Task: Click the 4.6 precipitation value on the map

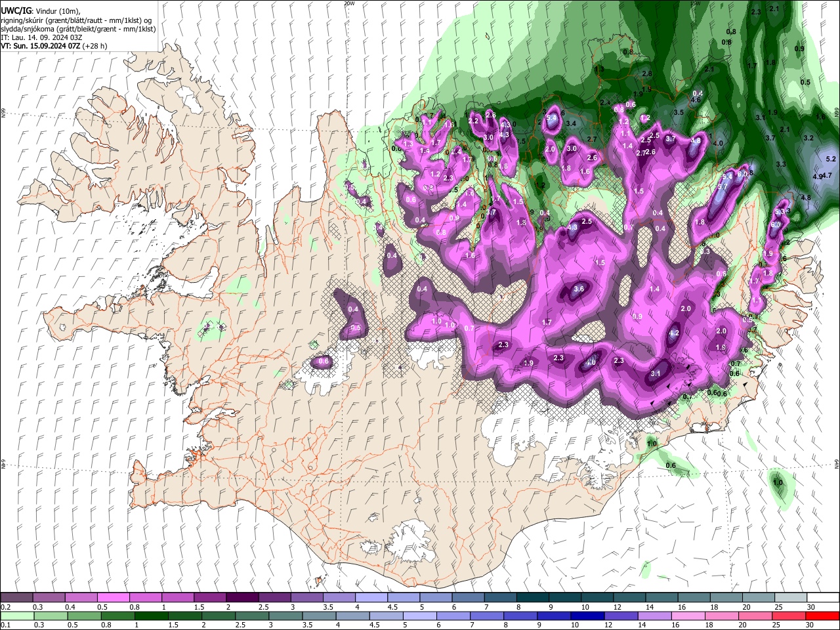Action: (x=696, y=100)
